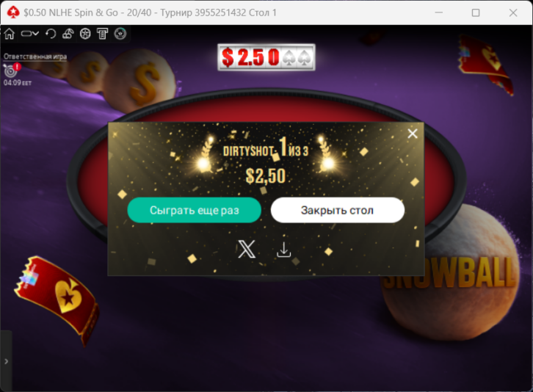Click the football sports betting icon
The height and width of the screenshot is (392, 533).
(85, 34)
